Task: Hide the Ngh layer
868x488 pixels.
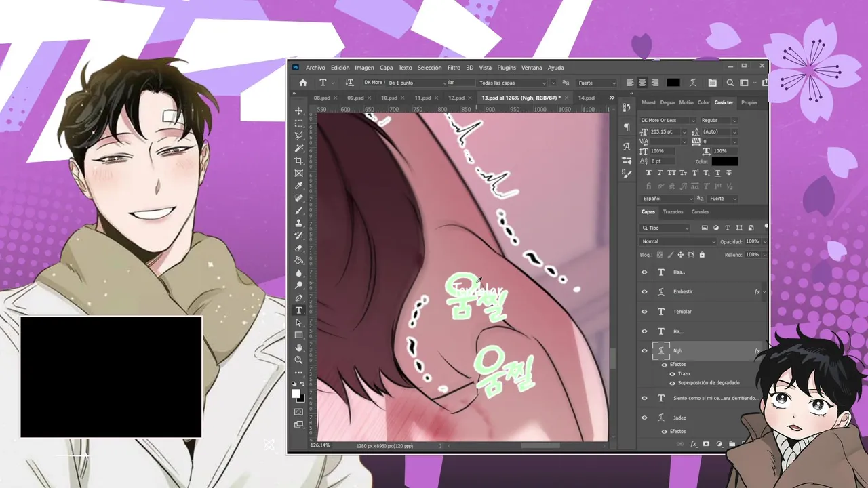Action: pyautogui.click(x=644, y=351)
